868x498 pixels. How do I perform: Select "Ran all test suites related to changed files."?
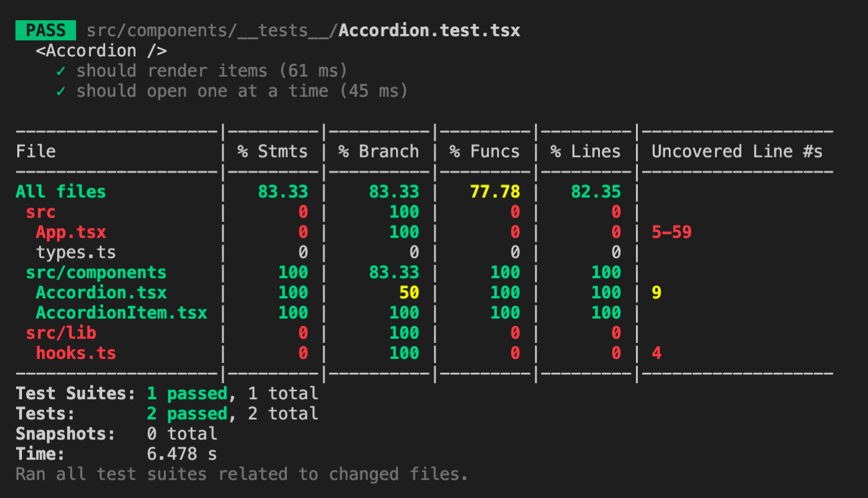click(242, 474)
